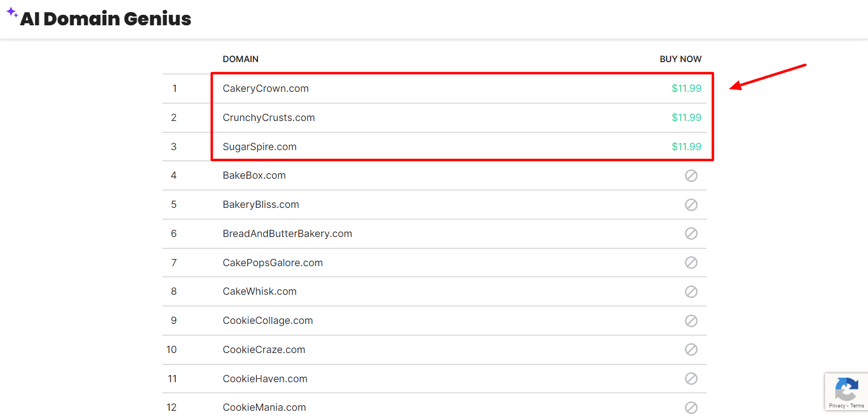Buy CakeryCrown.com for $11.99
This screenshot has height=419, width=868.
pyautogui.click(x=686, y=89)
